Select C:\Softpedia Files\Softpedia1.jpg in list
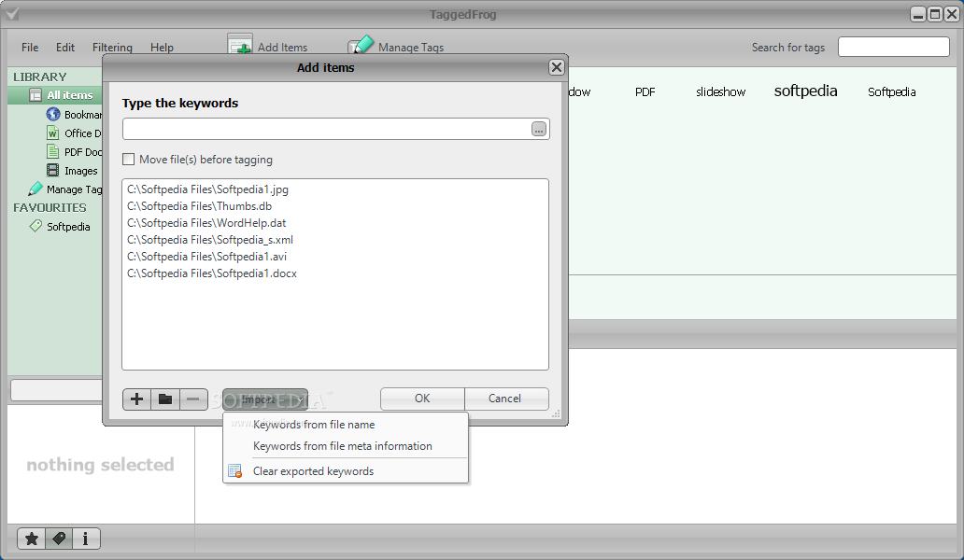Screen dimensions: 964x560 coord(207,189)
